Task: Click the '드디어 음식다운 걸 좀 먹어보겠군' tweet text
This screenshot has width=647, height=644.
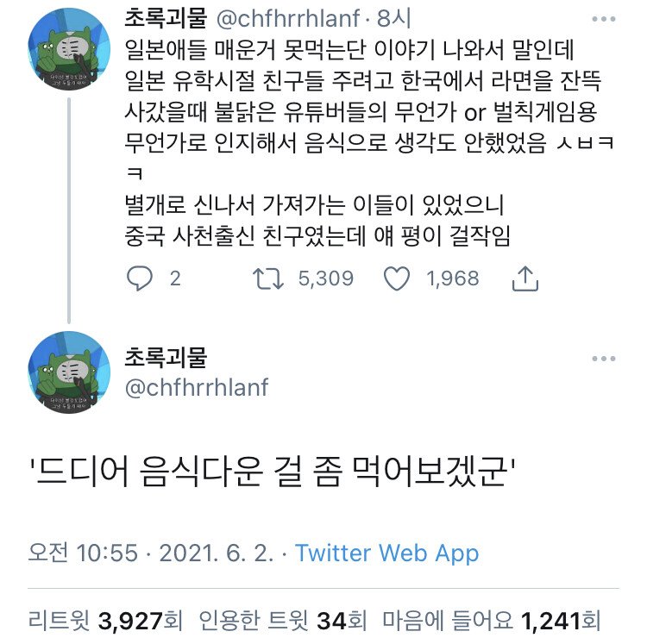Action: pyautogui.click(x=272, y=472)
